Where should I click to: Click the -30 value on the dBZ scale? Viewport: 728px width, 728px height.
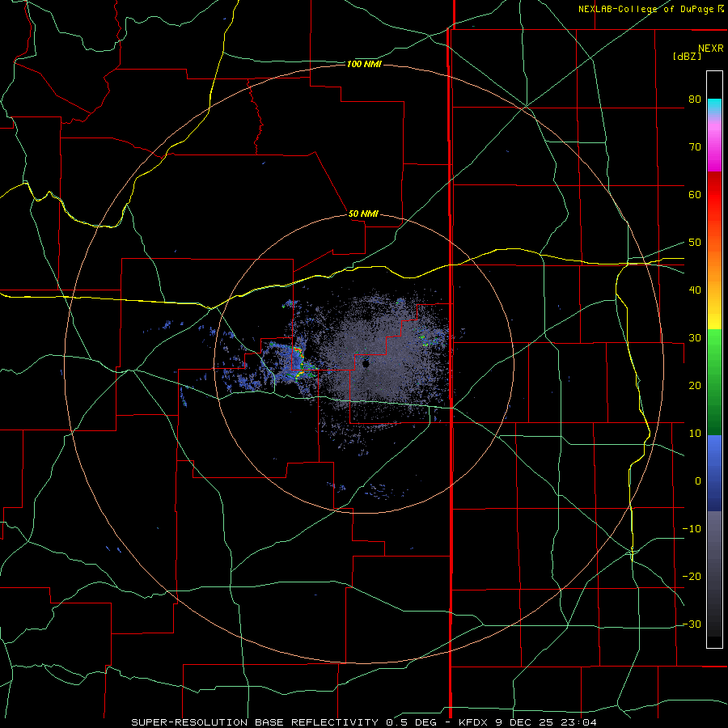tap(692, 624)
